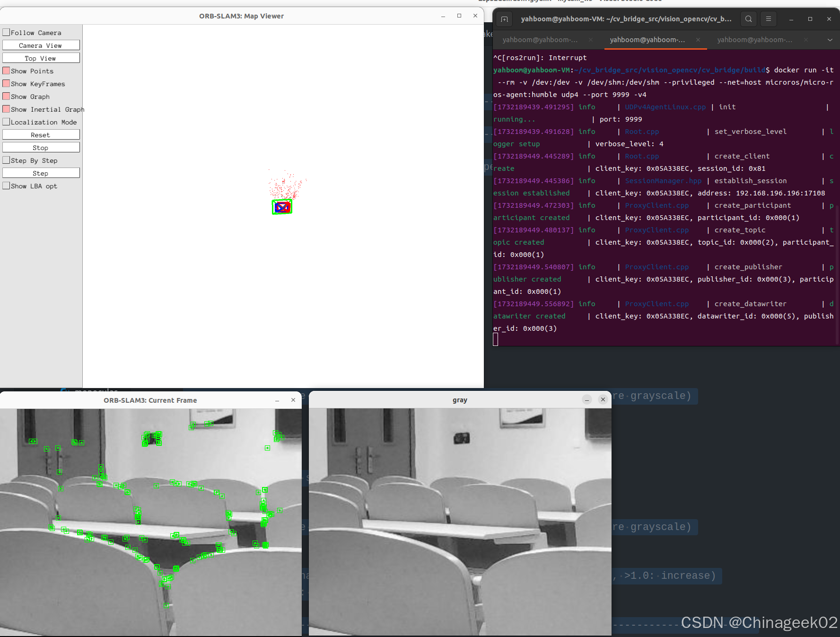Screen dimensions: 840x637
Task: Switch to Top View
Action: [41, 58]
